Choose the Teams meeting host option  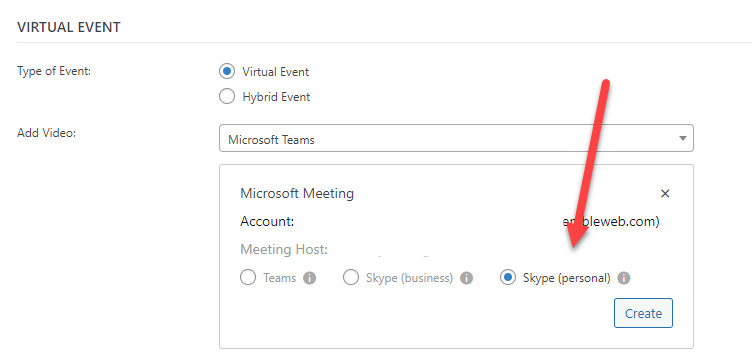[248, 278]
